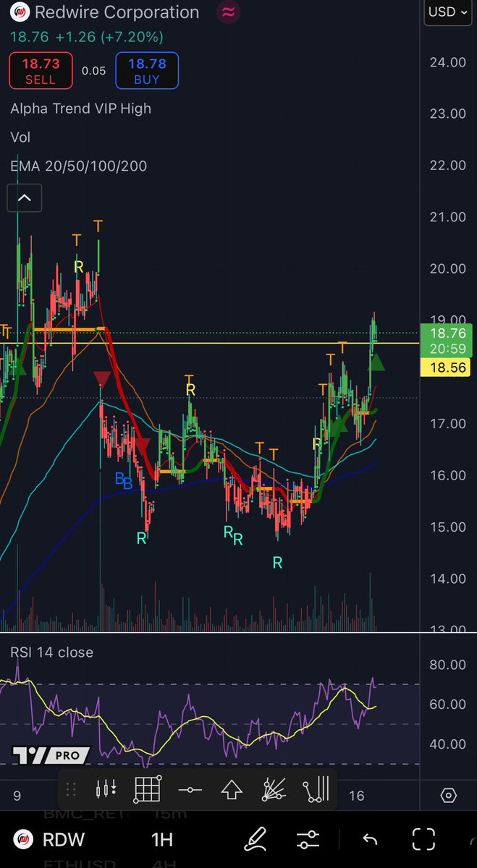477x868 pixels.
Task: Select the candlestick chart style icon
Action: point(106,789)
